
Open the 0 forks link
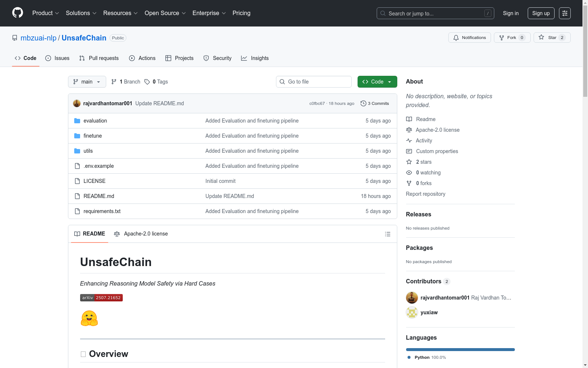[x=424, y=183]
